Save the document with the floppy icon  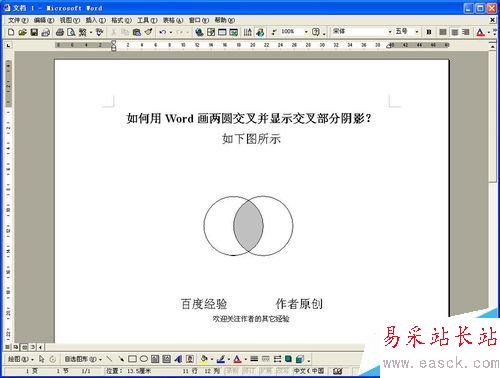[x=34, y=32]
